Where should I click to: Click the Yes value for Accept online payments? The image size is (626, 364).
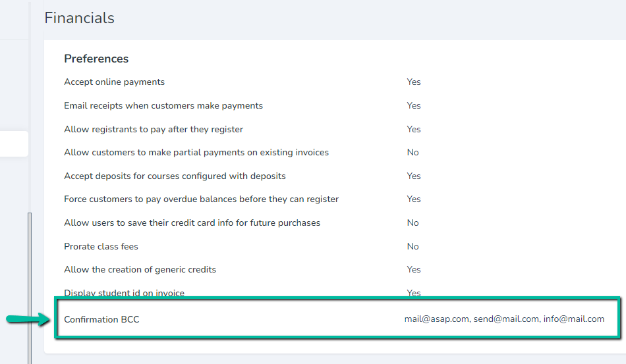pos(414,82)
